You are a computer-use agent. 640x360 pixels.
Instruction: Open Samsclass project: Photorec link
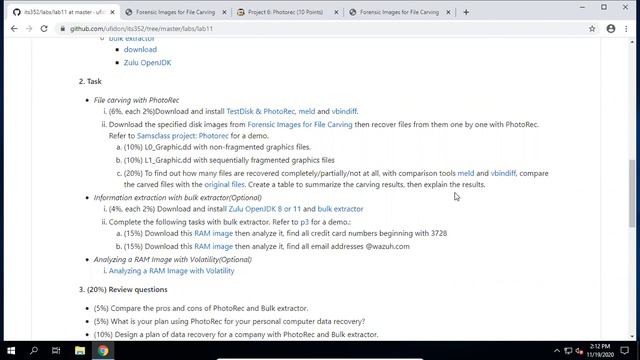[183, 136]
